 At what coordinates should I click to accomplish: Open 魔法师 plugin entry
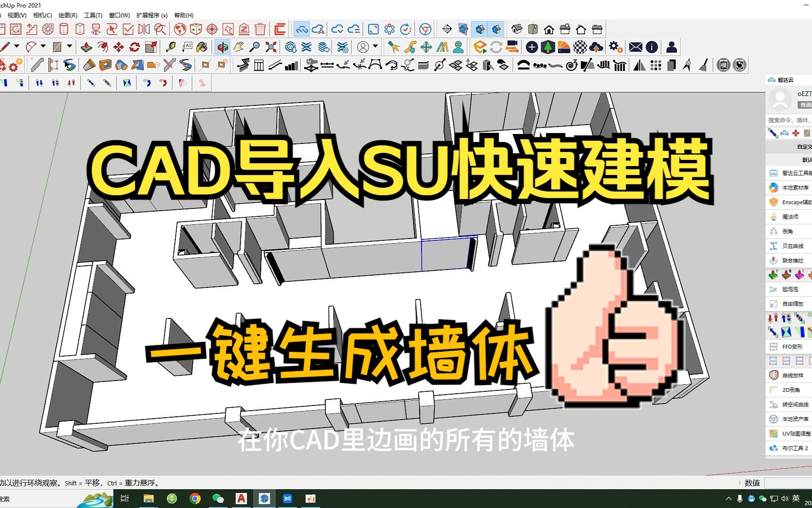(x=789, y=217)
